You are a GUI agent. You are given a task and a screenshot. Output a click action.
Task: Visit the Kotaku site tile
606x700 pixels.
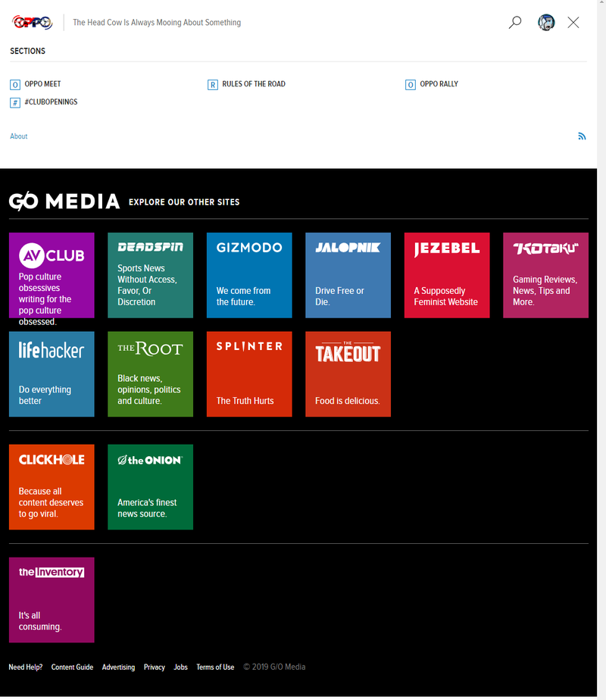pos(545,275)
